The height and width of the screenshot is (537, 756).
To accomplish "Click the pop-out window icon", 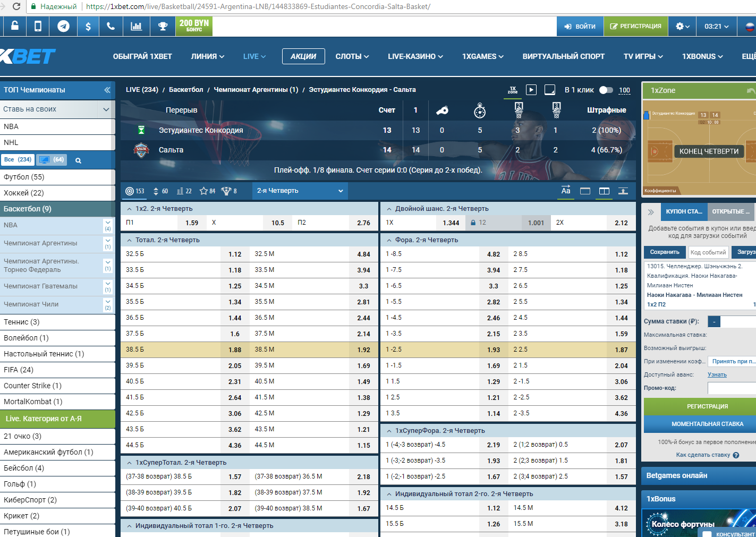I will pyautogui.click(x=550, y=90).
